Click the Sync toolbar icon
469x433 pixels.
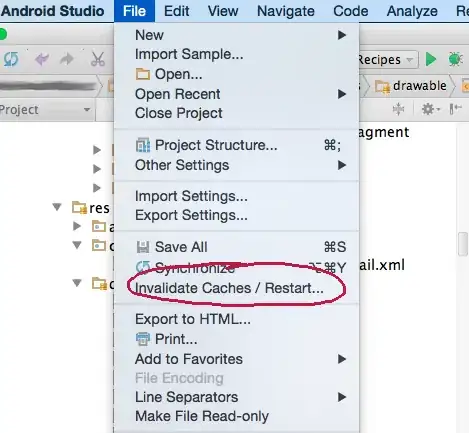pyautogui.click(x=11, y=60)
